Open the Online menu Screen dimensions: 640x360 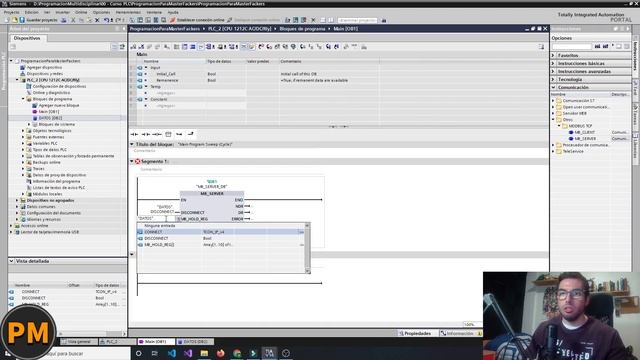tap(81, 12)
